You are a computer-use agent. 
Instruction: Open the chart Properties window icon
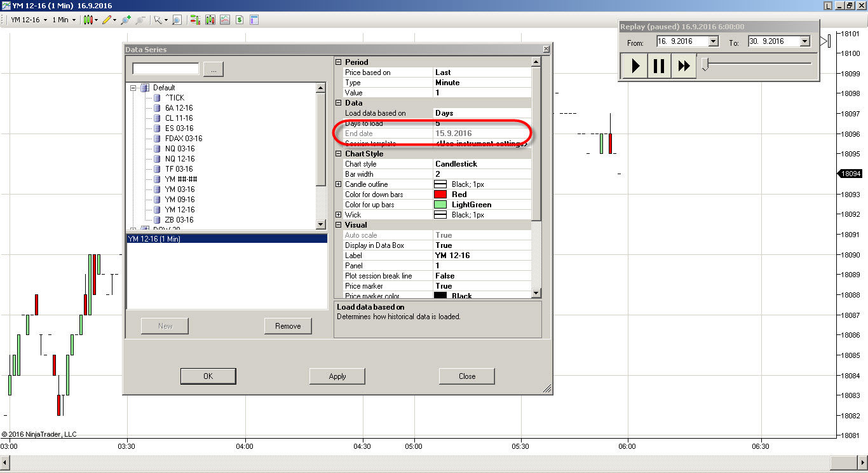point(254,20)
